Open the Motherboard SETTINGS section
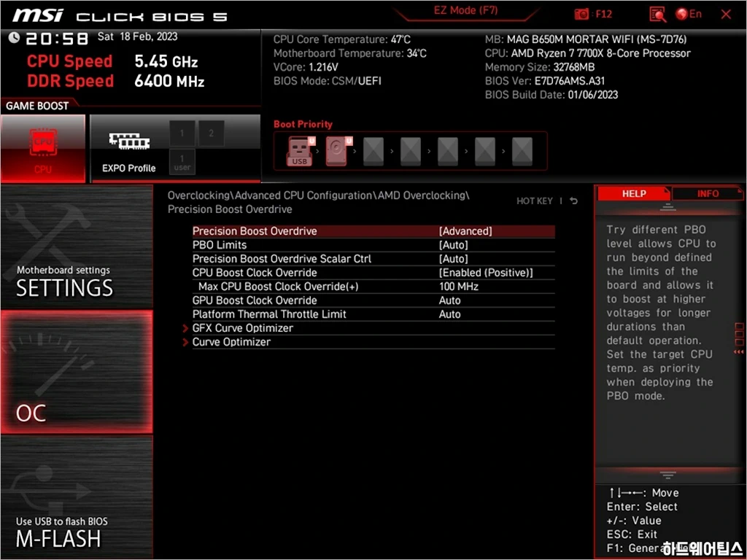This screenshot has height=560, width=747. coord(77,246)
